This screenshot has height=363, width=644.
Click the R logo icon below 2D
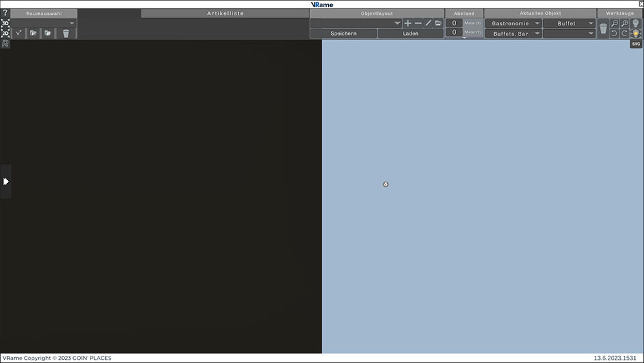[5, 43]
